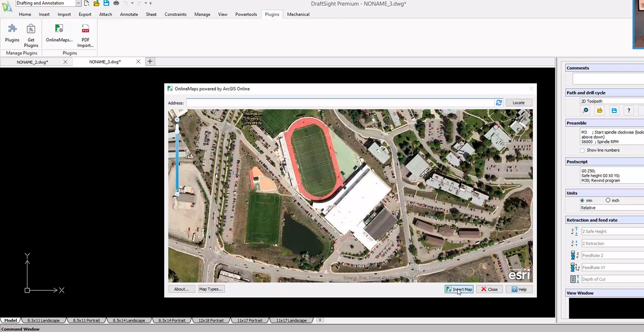The width and height of the screenshot is (644, 332).
Task: Refresh the address with the blue arrows icon
Action: tap(499, 103)
